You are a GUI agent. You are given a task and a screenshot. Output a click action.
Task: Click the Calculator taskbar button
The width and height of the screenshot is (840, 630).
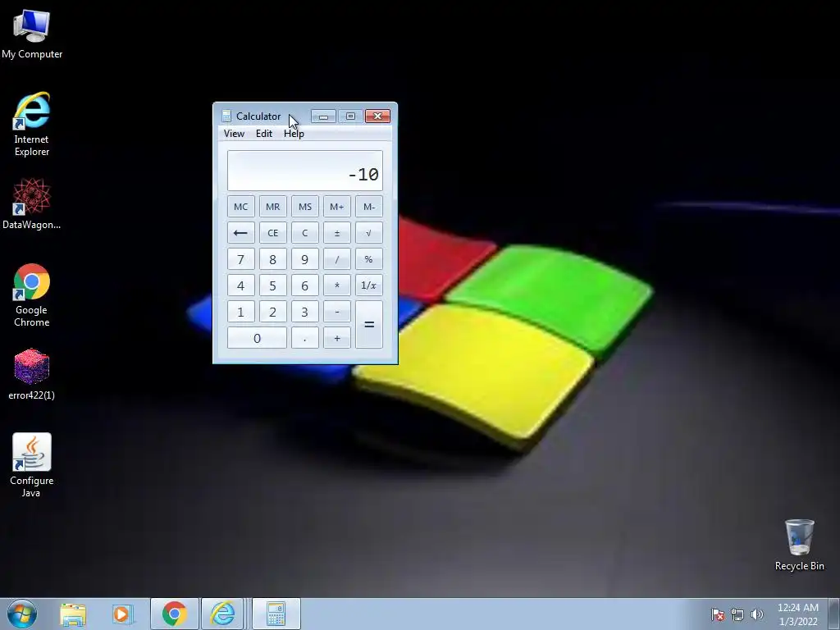[276, 614]
